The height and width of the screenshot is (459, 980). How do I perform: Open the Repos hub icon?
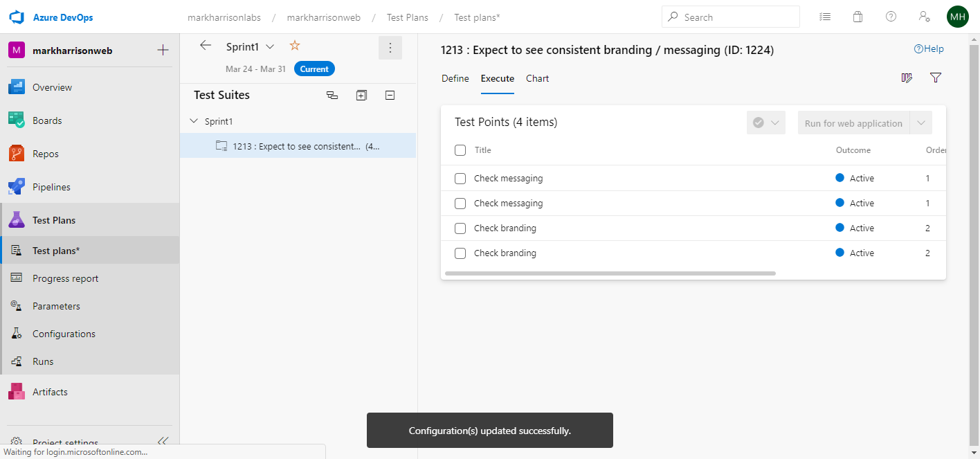point(17,154)
